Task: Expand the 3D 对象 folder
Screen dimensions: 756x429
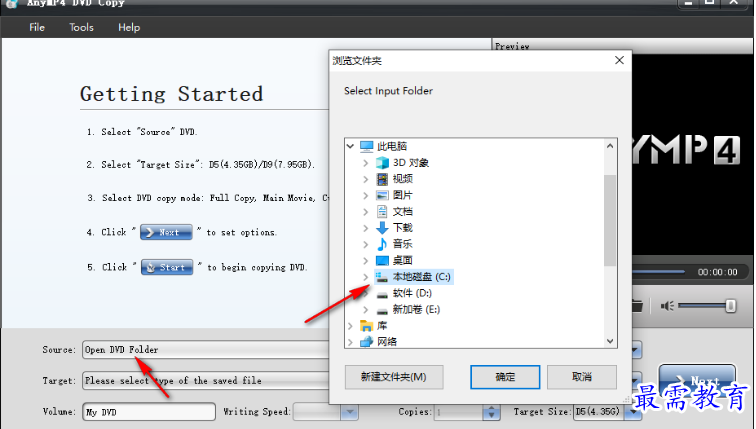Action: [x=365, y=163]
